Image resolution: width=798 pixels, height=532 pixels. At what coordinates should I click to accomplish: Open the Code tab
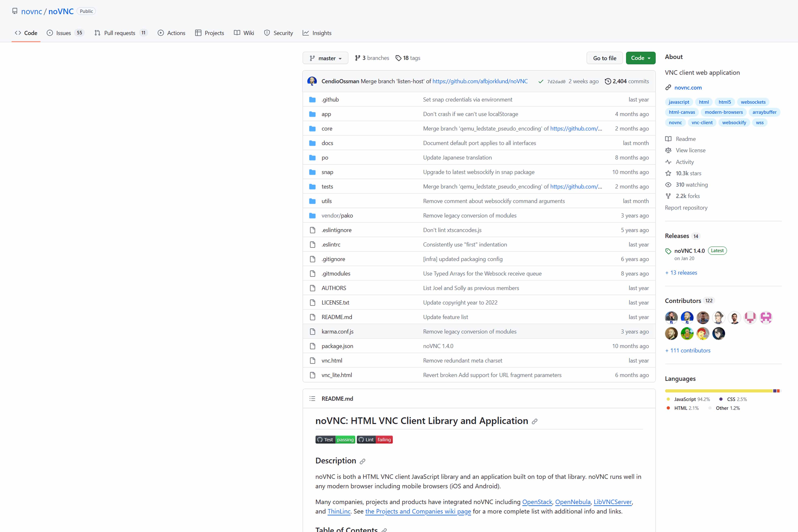(x=26, y=33)
